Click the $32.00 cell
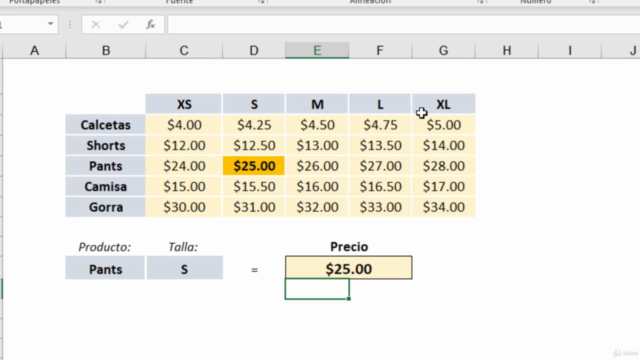The height and width of the screenshot is (360, 640). tap(317, 207)
